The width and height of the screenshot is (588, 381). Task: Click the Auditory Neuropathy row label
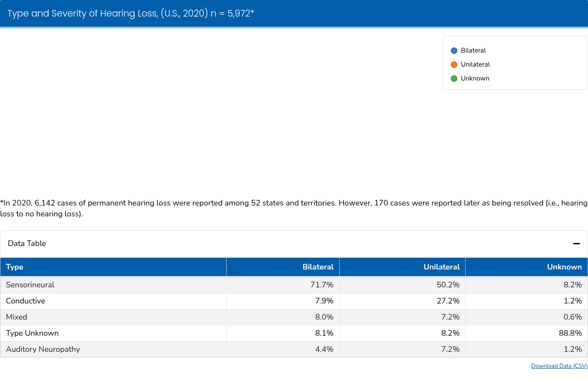coord(43,349)
